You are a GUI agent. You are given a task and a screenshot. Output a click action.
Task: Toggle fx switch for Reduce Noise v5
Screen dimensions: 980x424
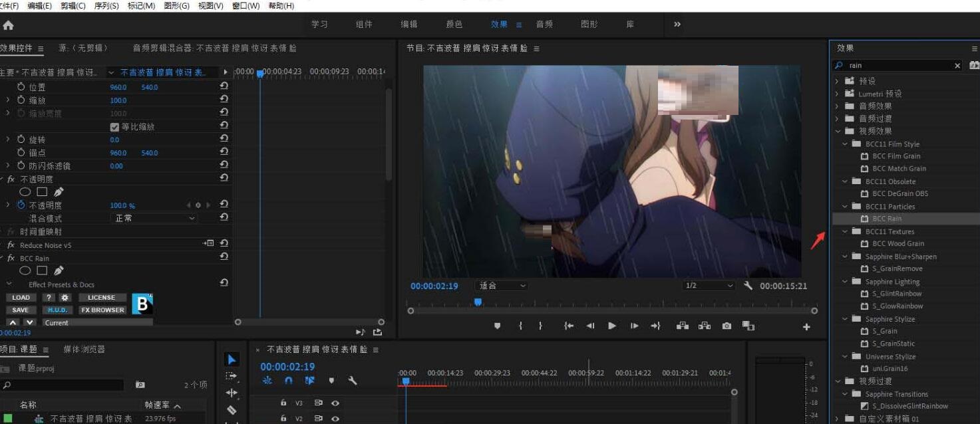tap(11, 245)
